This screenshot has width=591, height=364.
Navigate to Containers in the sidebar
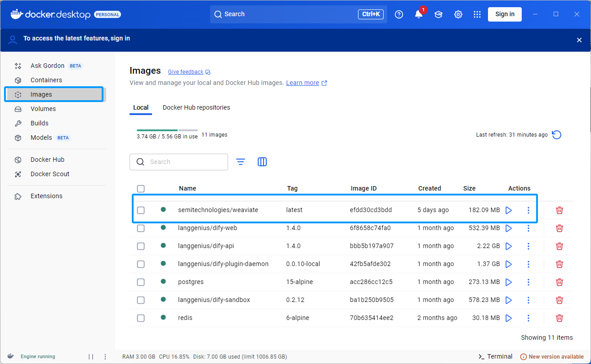pyautogui.click(x=47, y=80)
